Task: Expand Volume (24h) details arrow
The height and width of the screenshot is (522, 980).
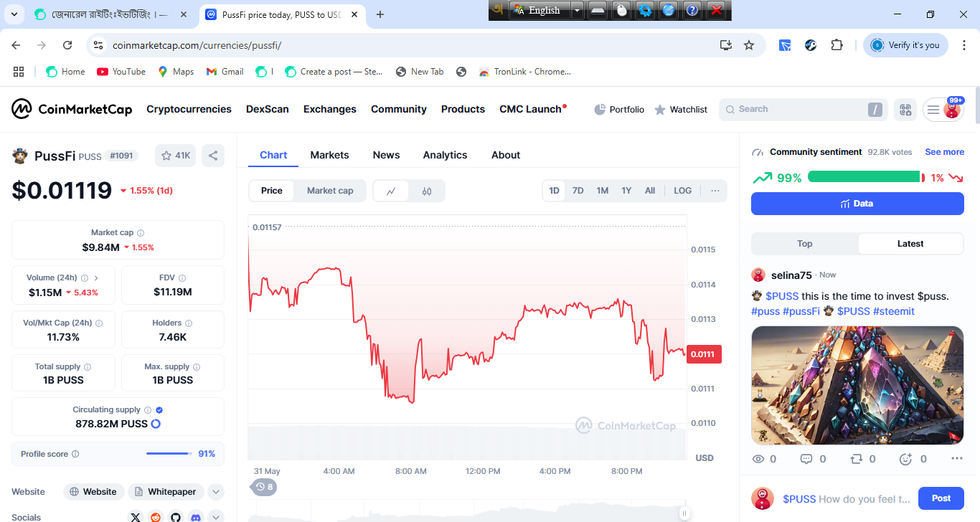Action: pos(96,278)
